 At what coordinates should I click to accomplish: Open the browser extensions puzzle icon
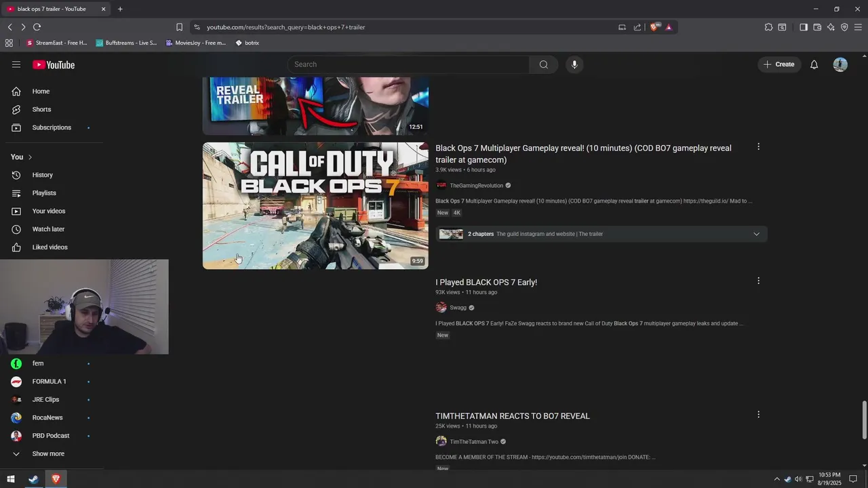[768, 27]
